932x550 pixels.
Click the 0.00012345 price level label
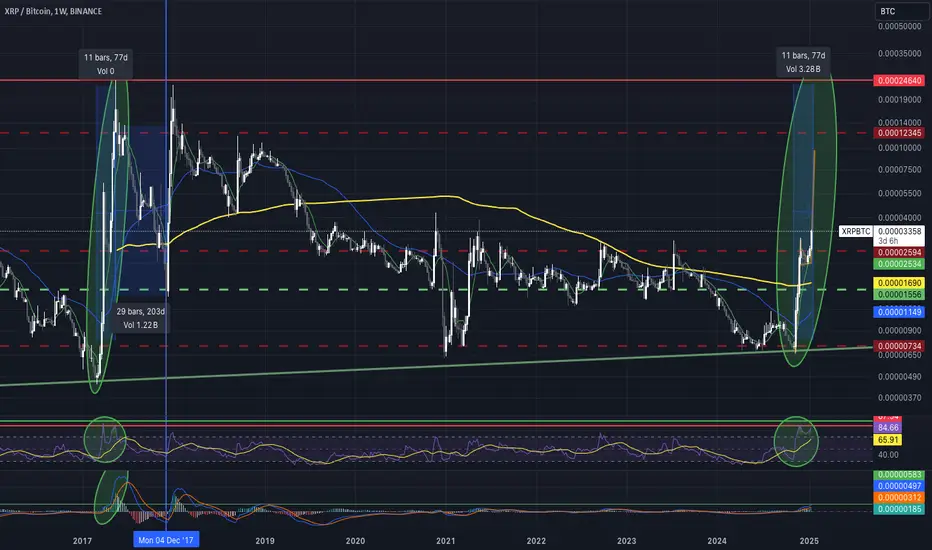coord(899,133)
